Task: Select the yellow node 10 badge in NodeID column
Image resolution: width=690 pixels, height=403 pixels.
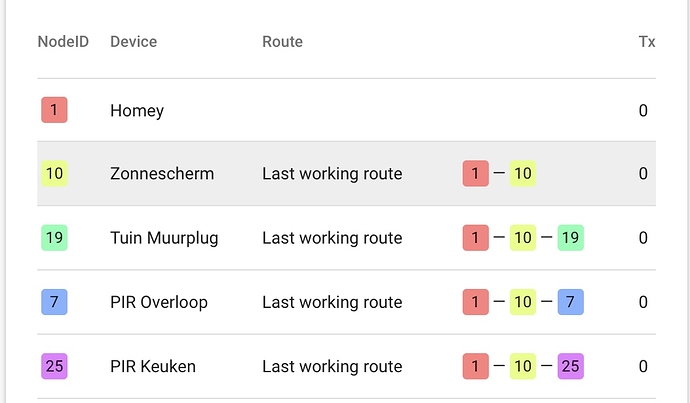Action: pos(54,173)
